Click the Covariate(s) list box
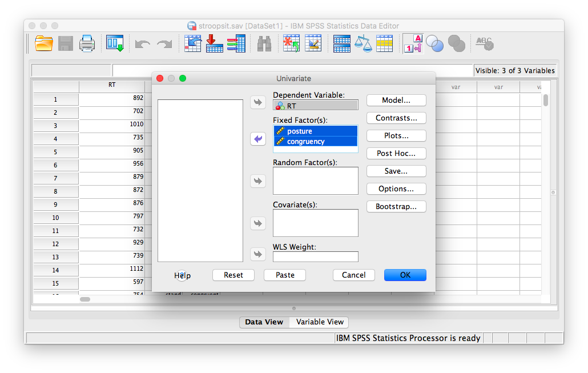The image size is (588, 373). [x=315, y=223]
